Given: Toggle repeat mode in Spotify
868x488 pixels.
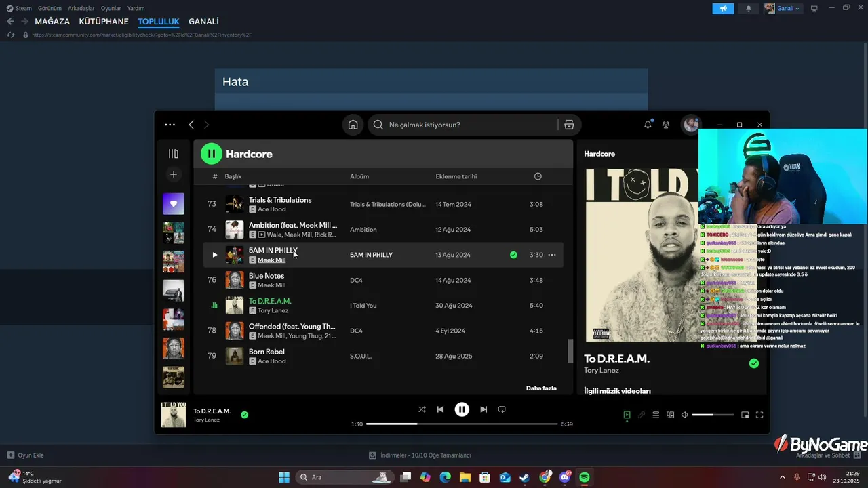Looking at the screenshot, I should (502, 409).
